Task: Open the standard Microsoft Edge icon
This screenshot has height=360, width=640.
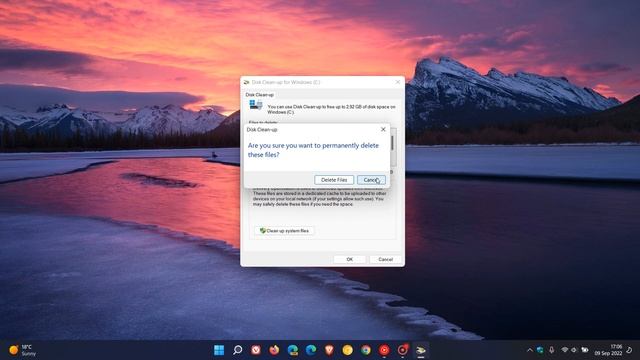Action: pos(311,350)
